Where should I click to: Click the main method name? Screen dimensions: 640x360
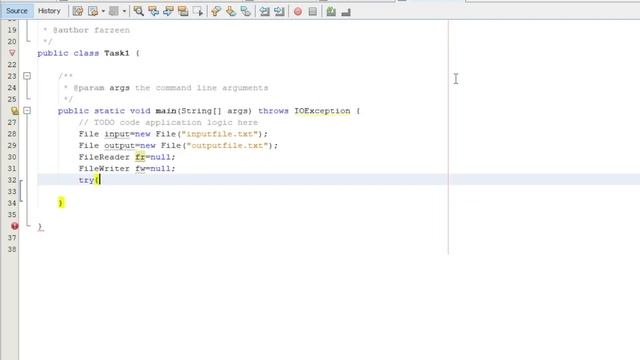166,111
